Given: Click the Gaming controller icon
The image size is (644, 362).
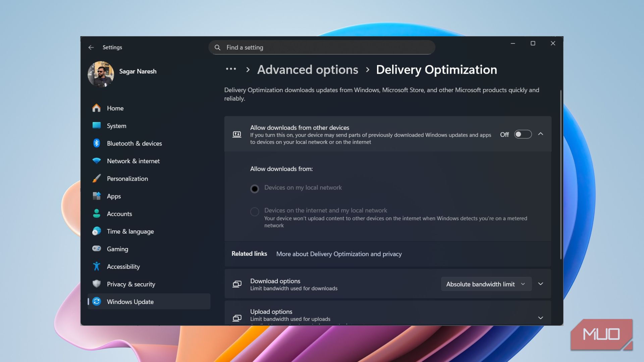Looking at the screenshot, I should coord(97,249).
